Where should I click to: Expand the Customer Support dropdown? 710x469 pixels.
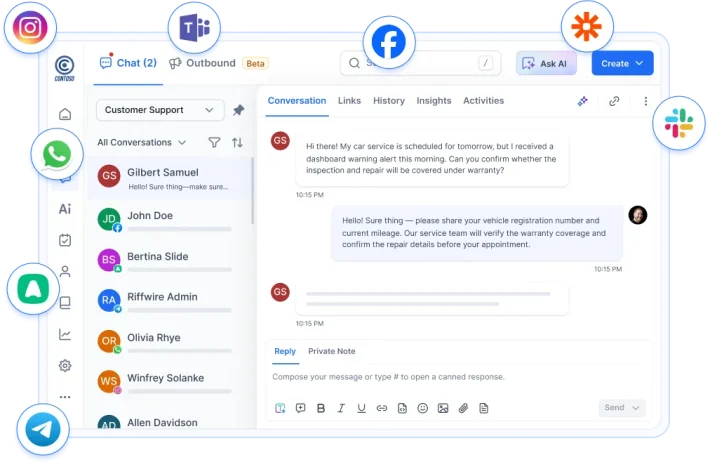160,110
